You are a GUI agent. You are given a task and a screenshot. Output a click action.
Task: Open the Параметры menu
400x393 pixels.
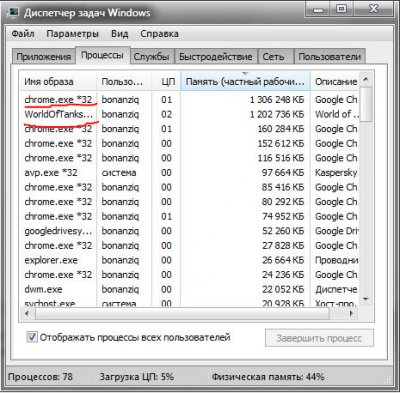click(72, 34)
